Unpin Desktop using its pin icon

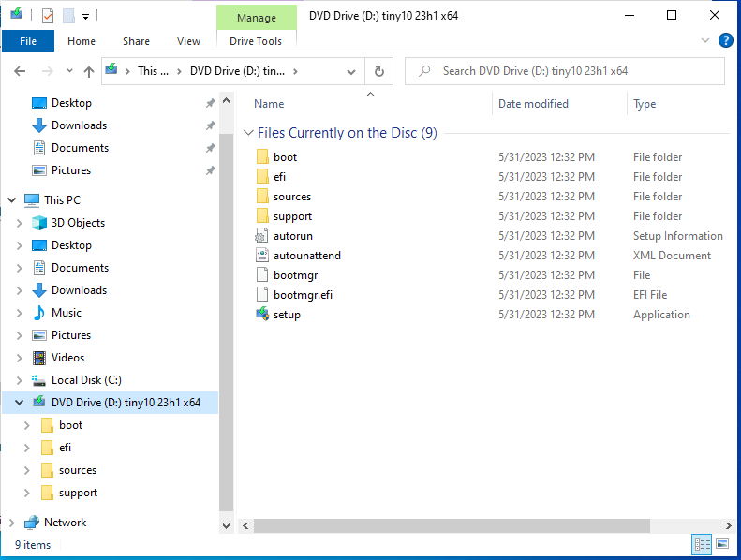pos(210,103)
